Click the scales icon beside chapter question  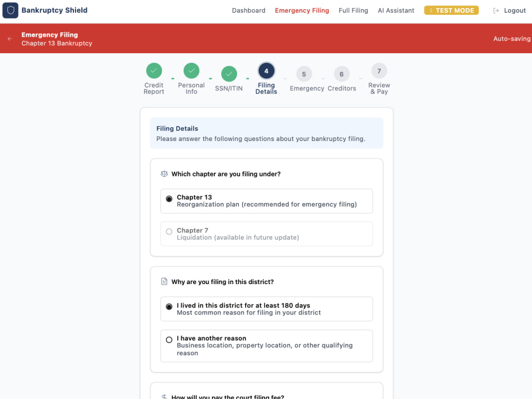pos(164,174)
